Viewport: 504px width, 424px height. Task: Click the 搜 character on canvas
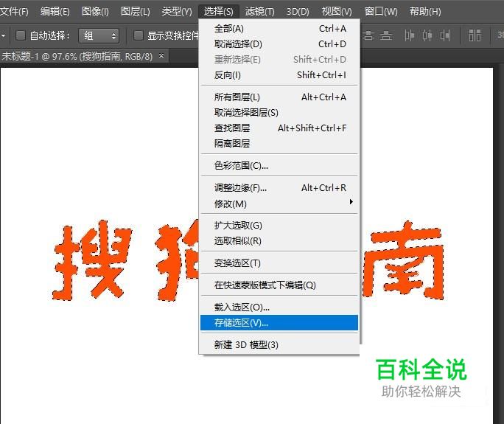(92, 260)
